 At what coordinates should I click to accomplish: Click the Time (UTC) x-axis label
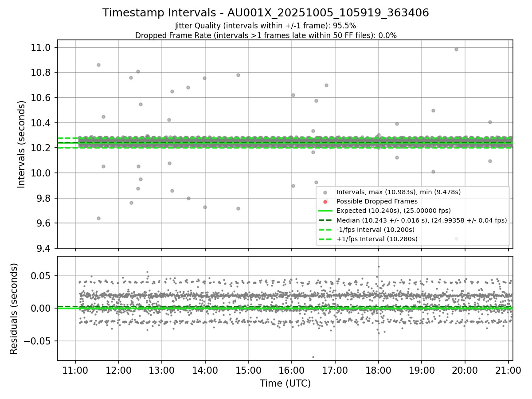pyautogui.click(x=285, y=383)
